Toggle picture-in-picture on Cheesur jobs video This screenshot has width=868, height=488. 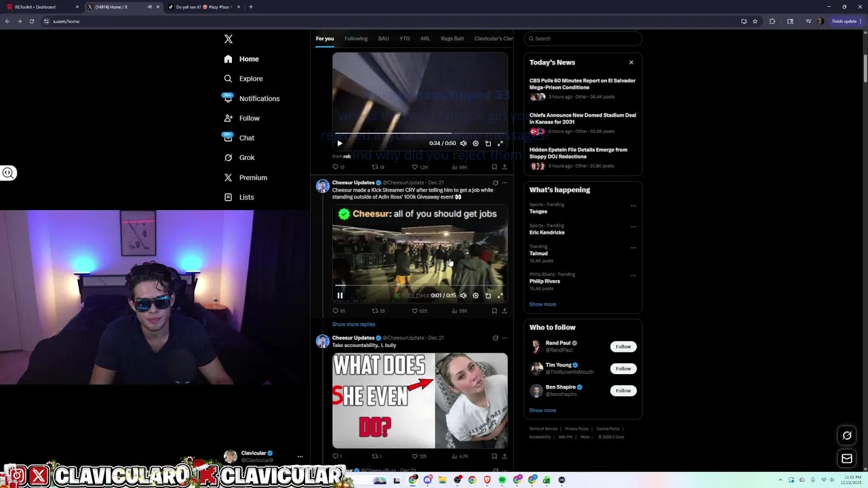click(488, 296)
